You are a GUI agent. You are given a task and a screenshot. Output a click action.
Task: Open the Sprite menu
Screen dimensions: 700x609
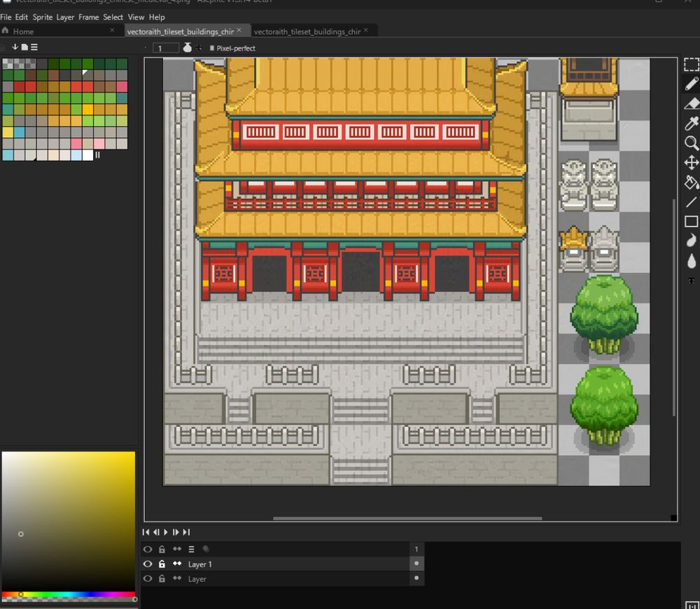pyautogui.click(x=43, y=17)
